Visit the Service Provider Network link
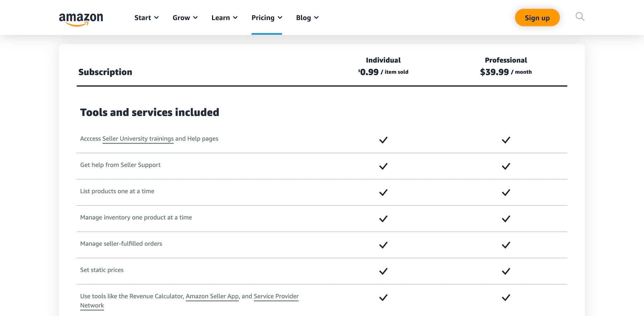 click(x=276, y=296)
